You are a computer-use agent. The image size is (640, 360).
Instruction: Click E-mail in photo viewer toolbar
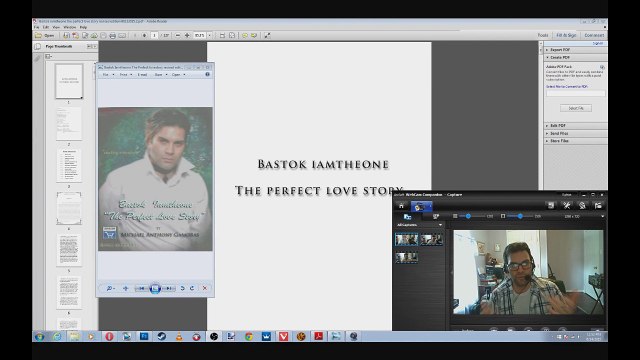(142, 75)
